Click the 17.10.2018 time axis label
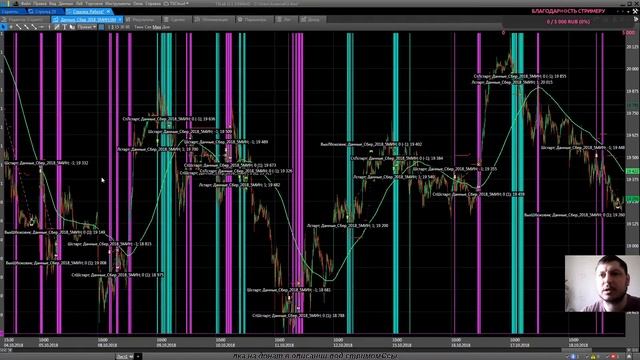The width and height of the screenshot is (640, 360). pyautogui.click(x=520, y=345)
